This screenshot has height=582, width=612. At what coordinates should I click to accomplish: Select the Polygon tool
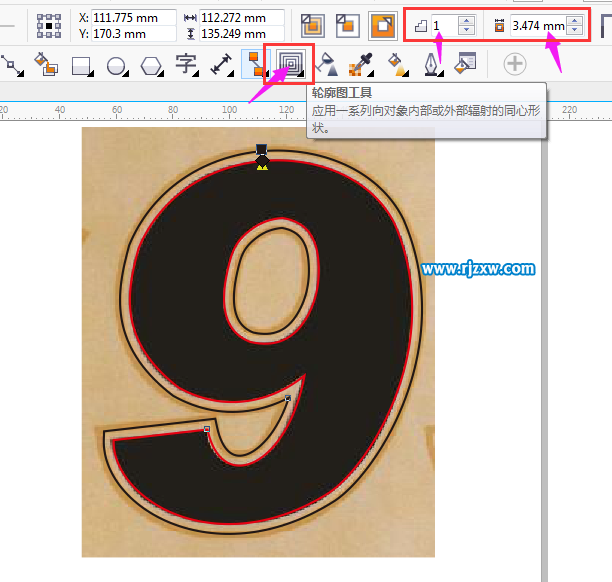click(152, 66)
